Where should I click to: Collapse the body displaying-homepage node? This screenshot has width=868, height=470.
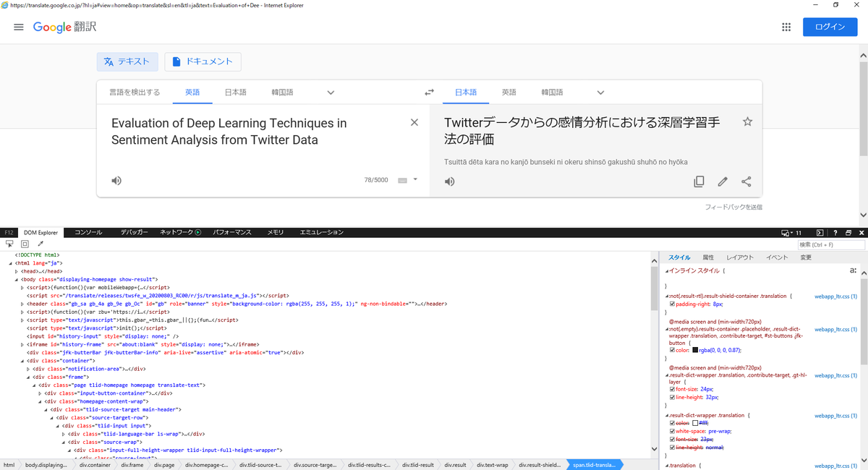point(17,279)
